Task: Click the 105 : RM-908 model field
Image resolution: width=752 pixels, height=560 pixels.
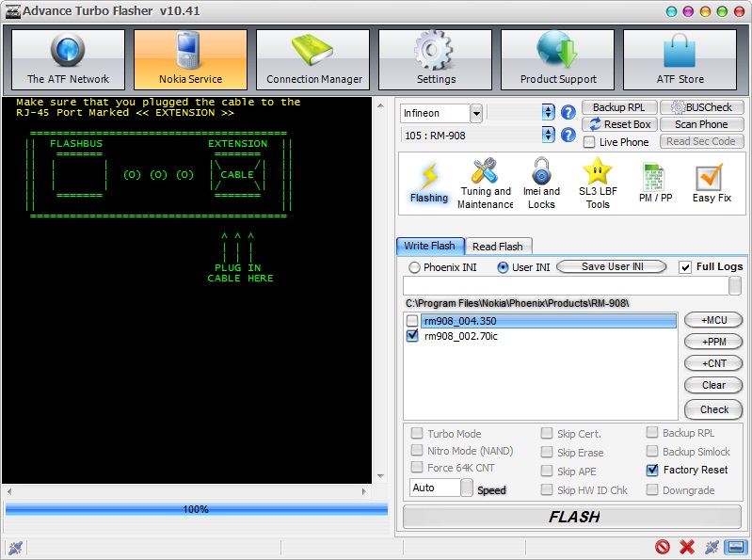Action: tap(471, 136)
